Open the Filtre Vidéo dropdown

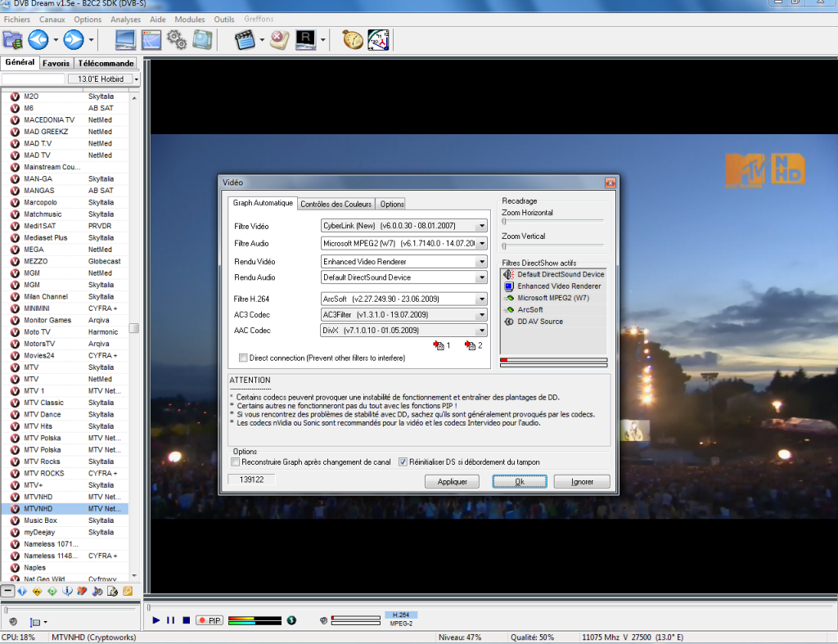point(481,226)
